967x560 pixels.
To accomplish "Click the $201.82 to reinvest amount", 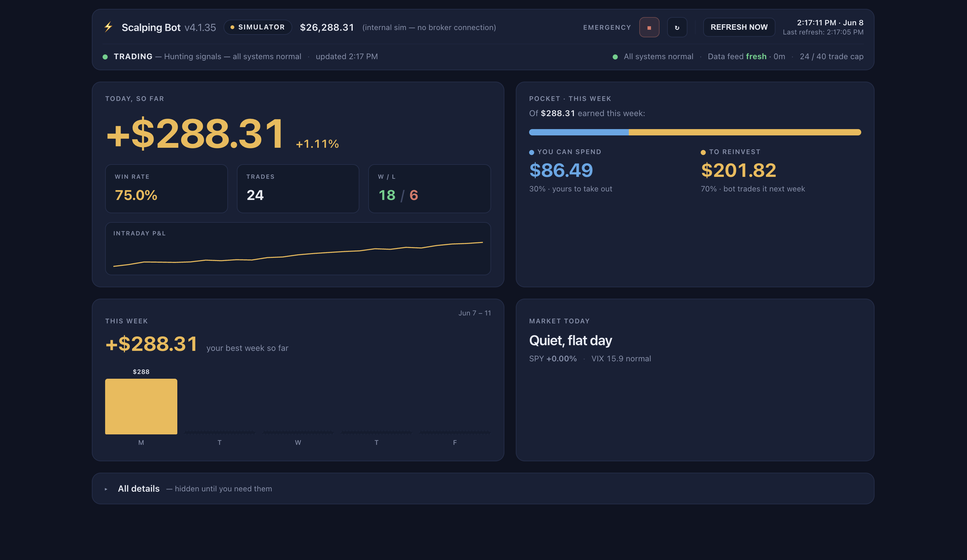I will tap(739, 170).
